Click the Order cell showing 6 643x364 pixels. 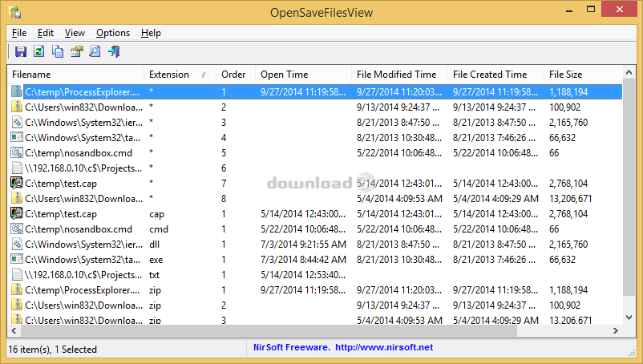click(224, 168)
